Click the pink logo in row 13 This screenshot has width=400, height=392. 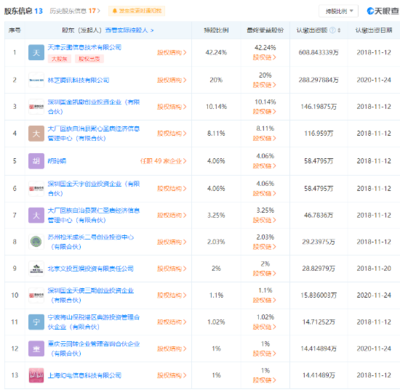(x=36, y=375)
